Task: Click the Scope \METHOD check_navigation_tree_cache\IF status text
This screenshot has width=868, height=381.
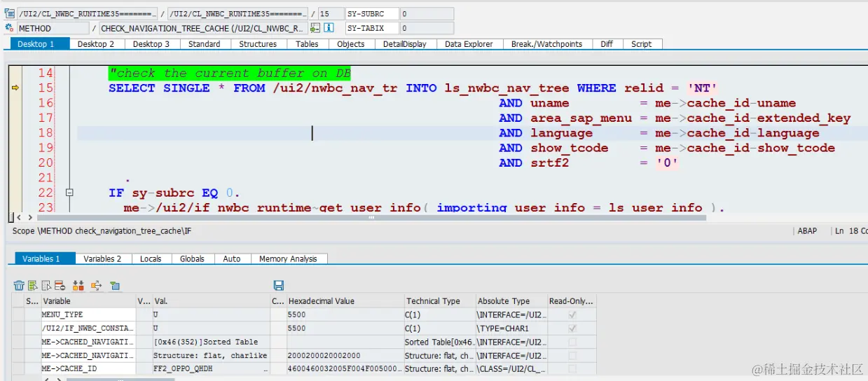Action: (102, 230)
